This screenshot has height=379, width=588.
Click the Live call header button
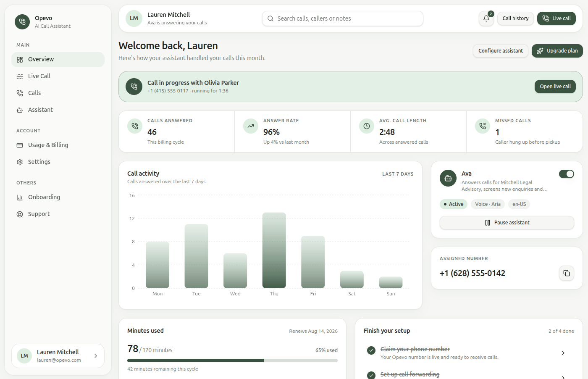tap(556, 18)
